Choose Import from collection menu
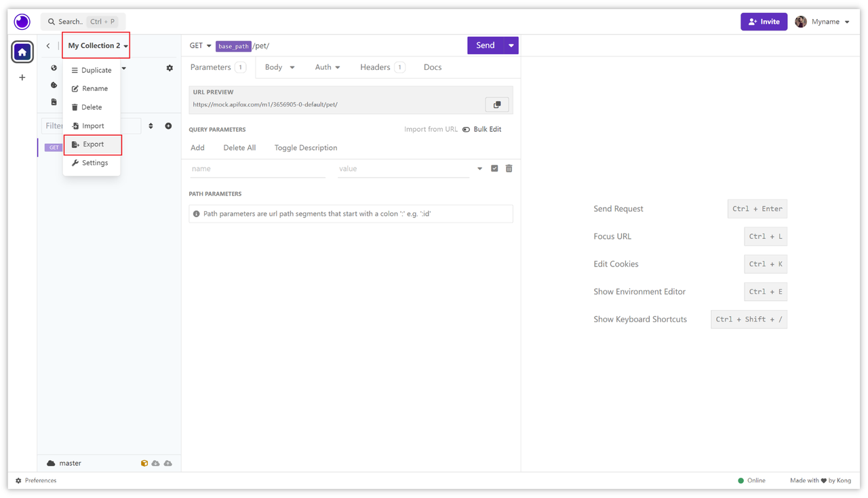Image resolution: width=868 pixels, height=498 pixels. click(92, 126)
